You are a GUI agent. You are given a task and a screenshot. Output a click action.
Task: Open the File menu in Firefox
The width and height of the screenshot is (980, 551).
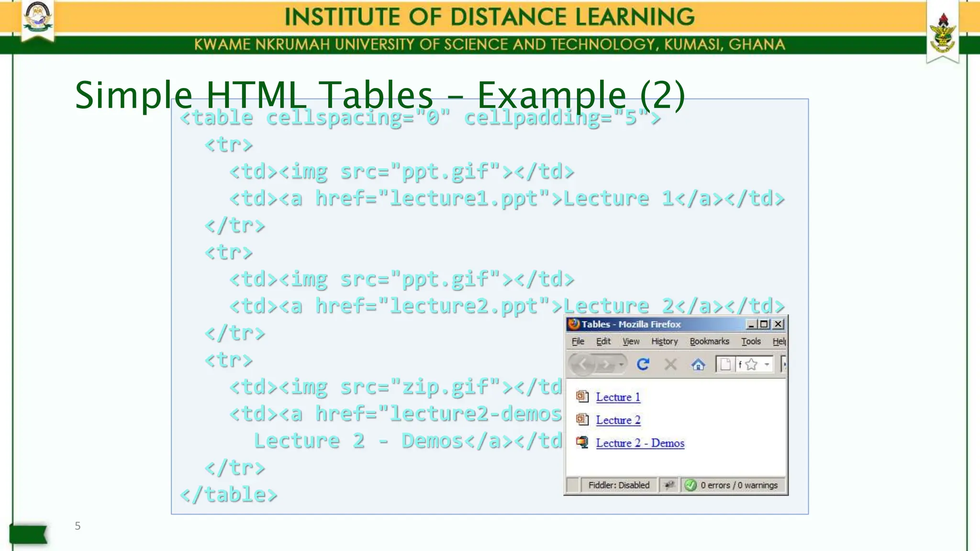578,341
